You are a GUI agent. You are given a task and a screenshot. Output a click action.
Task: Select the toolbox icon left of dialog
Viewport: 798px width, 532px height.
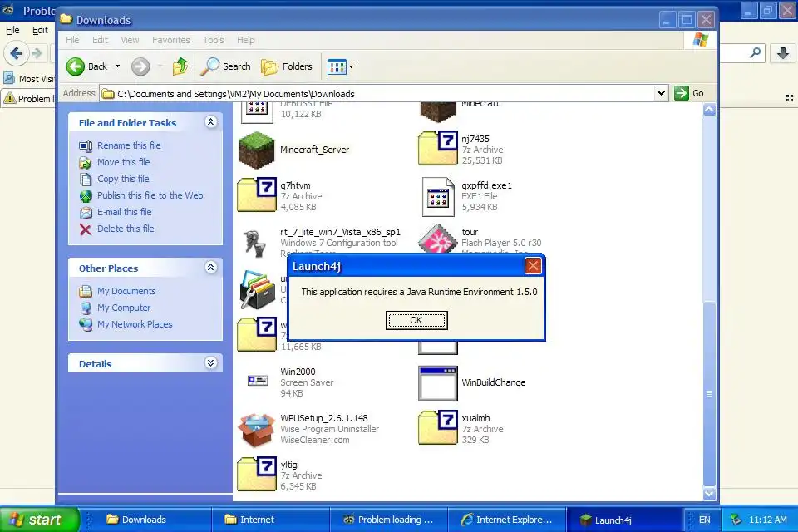[258, 289]
